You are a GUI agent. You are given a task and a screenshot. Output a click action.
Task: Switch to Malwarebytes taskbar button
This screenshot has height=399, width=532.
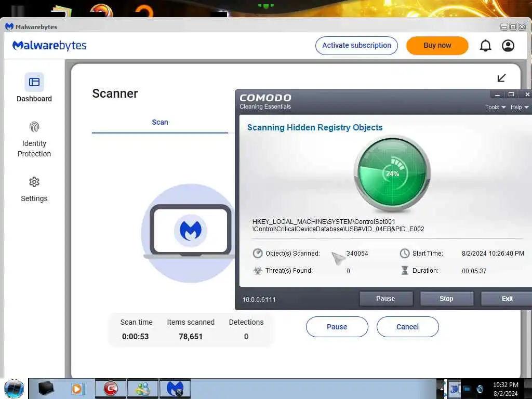[x=175, y=389]
